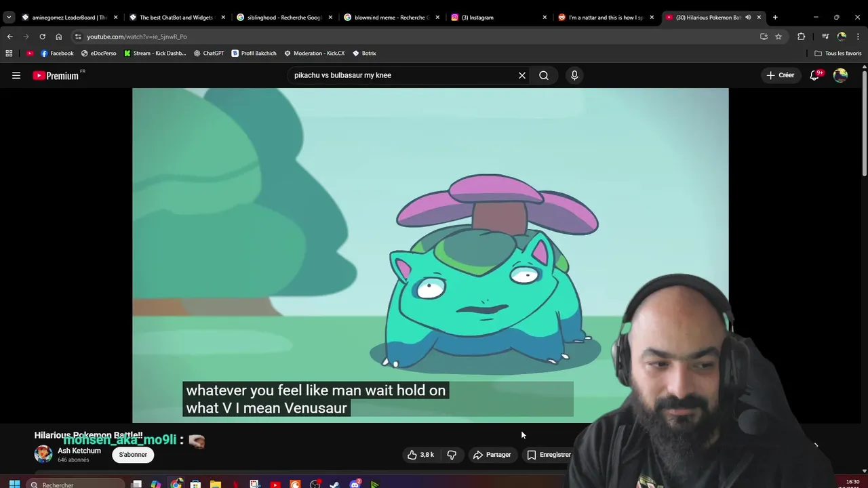The height and width of the screenshot is (488, 868).
Task: Open Chrome from the taskbar
Action: [176, 484]
